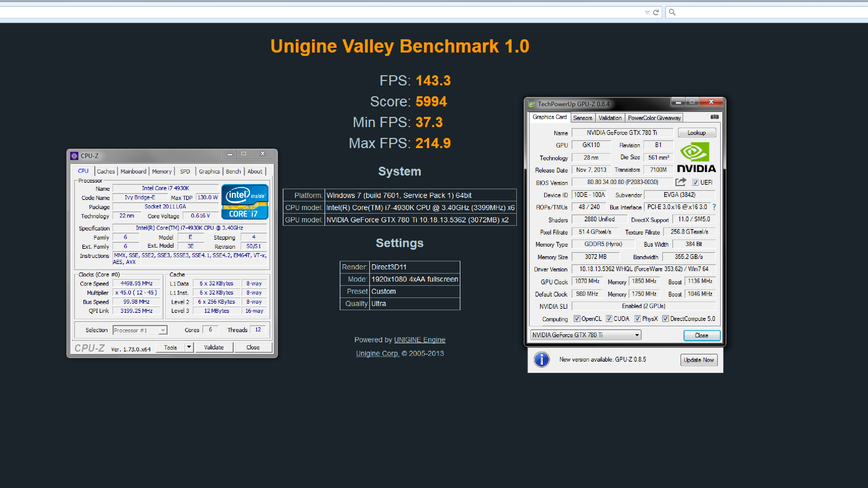This screenshot has width=868, height=488.
Task: Click the CPU tab in CPU-Z
Action: click(83, 171)
